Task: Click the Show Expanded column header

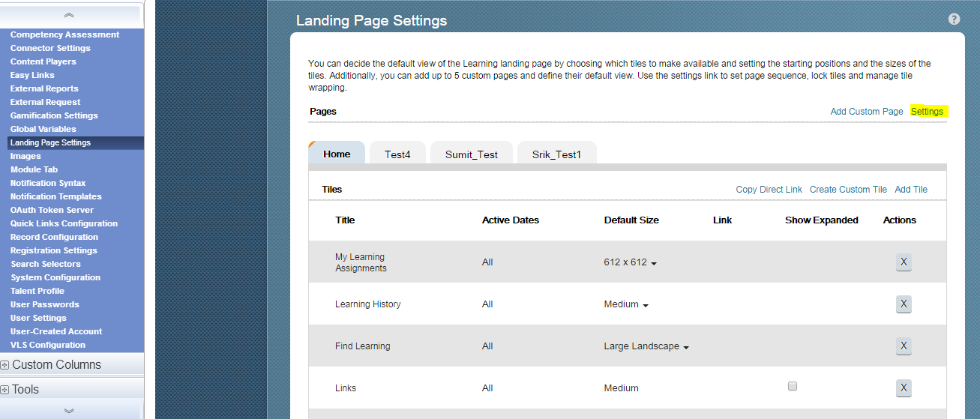Action: tap(822, 220)
